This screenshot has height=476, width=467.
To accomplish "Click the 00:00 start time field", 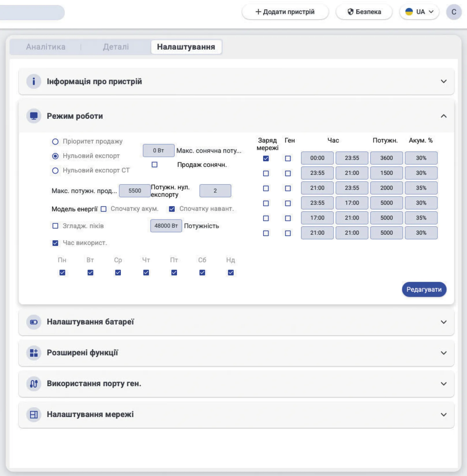I will click(317, 158).
